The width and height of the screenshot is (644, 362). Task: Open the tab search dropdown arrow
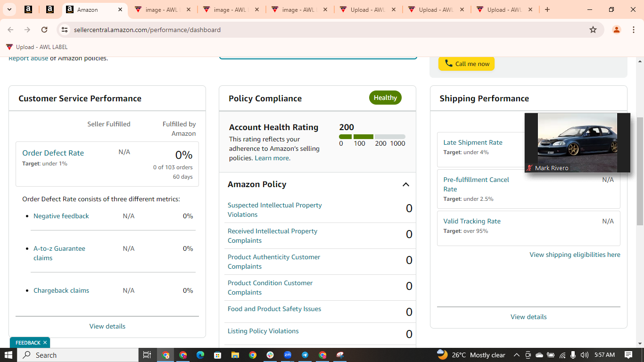click(9, 9)
